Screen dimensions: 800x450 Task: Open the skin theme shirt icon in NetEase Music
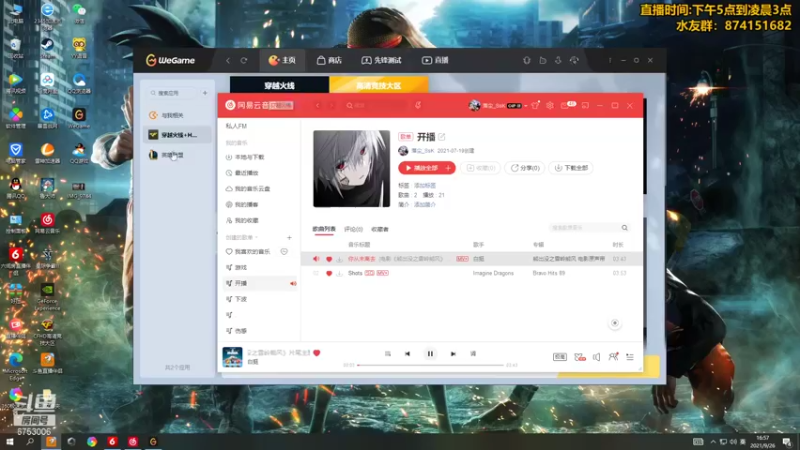coord(535,105)
